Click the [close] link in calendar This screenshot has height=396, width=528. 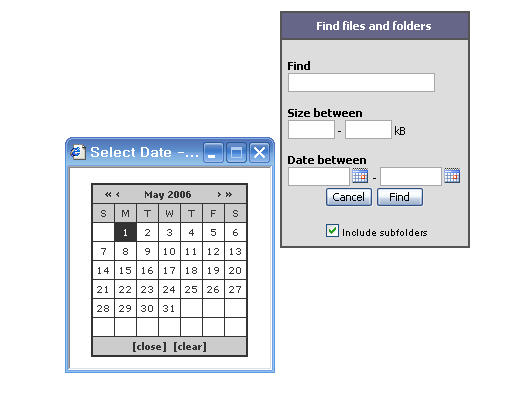pos(150,346)
